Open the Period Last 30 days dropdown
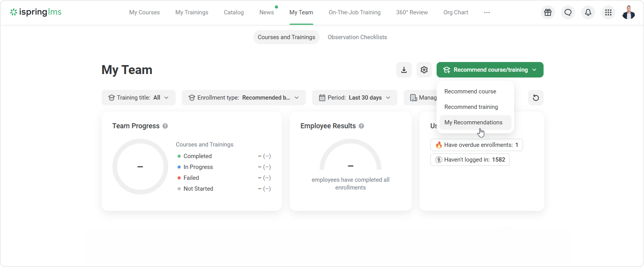Image resolution: width=644 pixels, height=267 pixels. click(x=354, y=98)
